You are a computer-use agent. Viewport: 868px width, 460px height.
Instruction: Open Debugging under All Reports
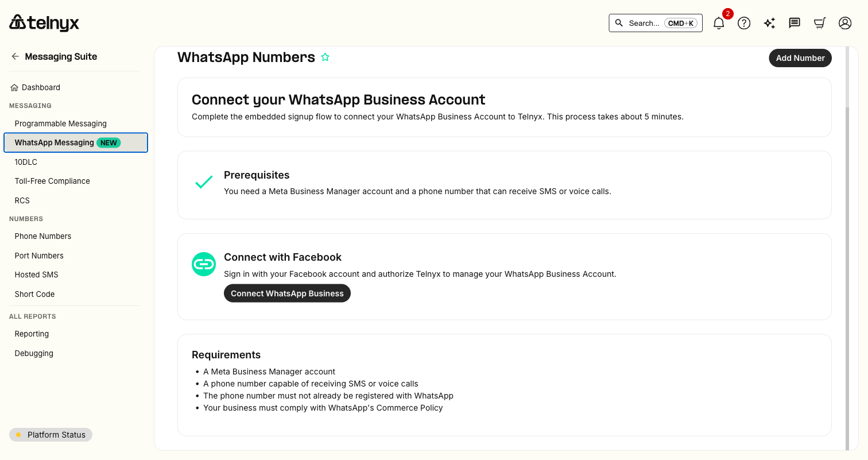tap(34, 353)
